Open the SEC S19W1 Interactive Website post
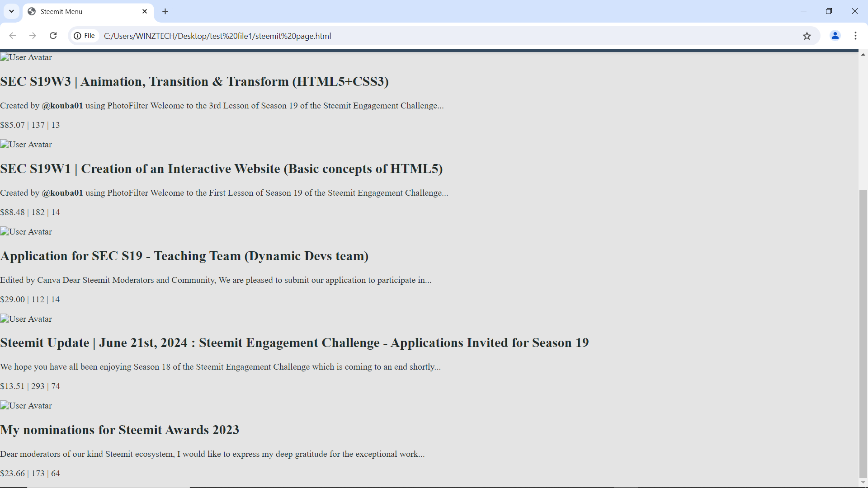 pyautogui.click(x=222, y=169)
